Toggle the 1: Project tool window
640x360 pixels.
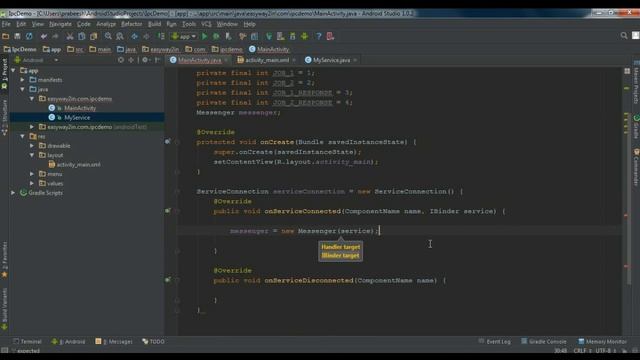(4, 74)
